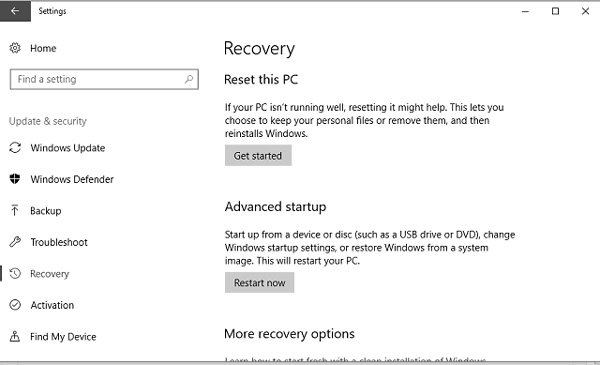
Task: Click the Activation checkmark circle icon
Action: click(15, 305)
